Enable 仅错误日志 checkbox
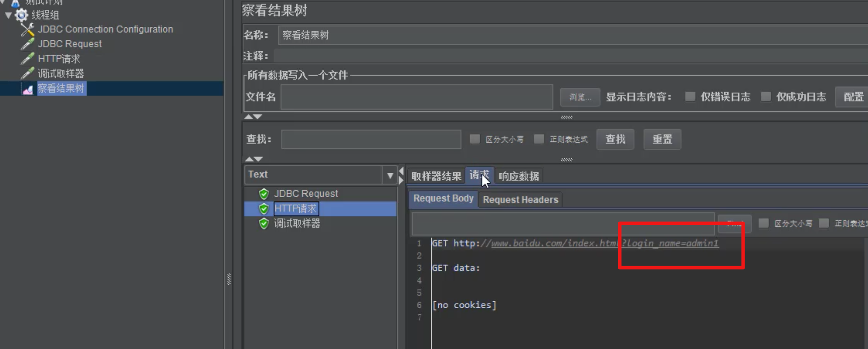This screenshot has width=868, height=349. click(x=690, y=96)
